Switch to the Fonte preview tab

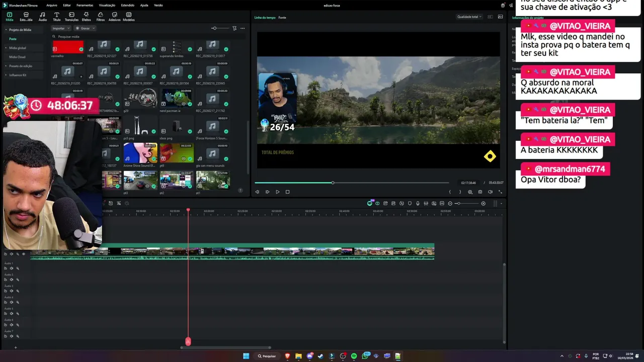pos(282,18)
